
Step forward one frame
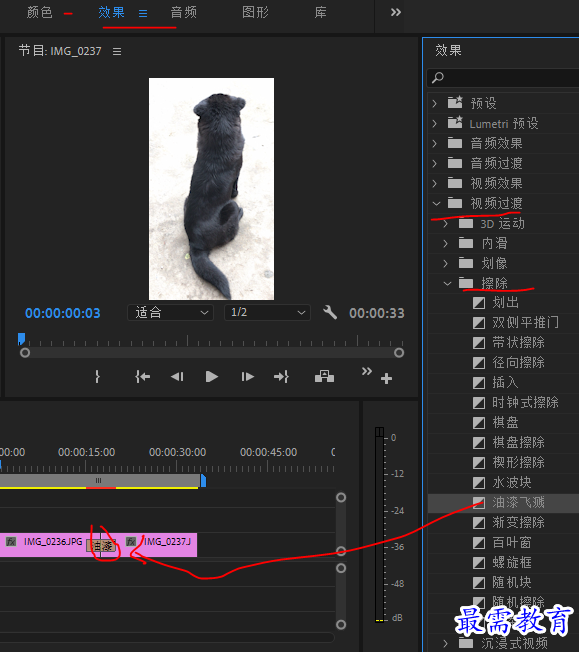pos(247,377)
